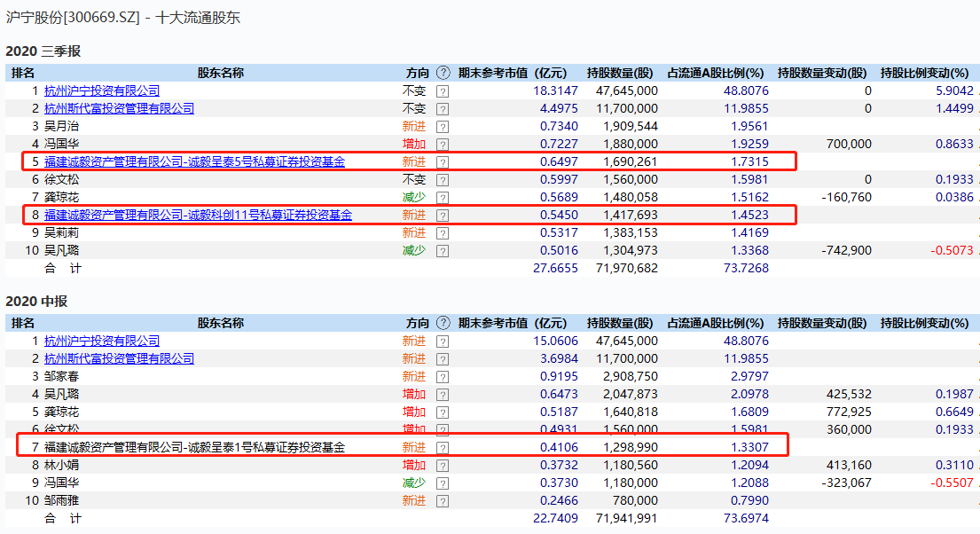Viewport: 980px width, 534px height.
Task: Open 杭州沪宁投资有限公司 link in 2020 中报
Action: 102,341
